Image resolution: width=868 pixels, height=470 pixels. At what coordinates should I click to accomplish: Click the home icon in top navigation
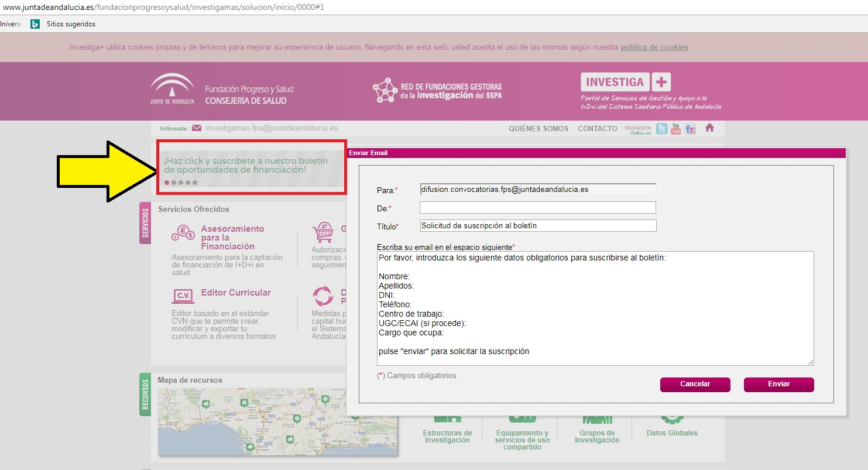click(x=709, y=128)
